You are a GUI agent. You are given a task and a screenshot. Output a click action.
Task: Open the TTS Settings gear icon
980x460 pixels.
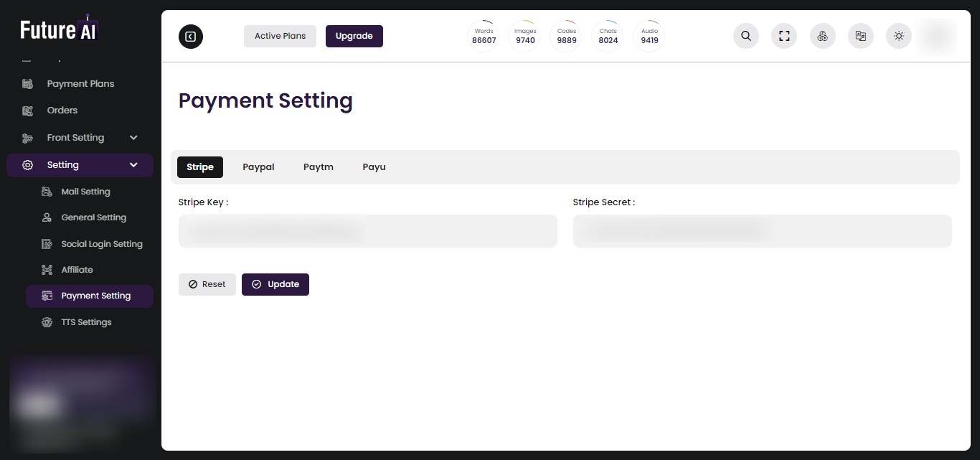[46, 321]
